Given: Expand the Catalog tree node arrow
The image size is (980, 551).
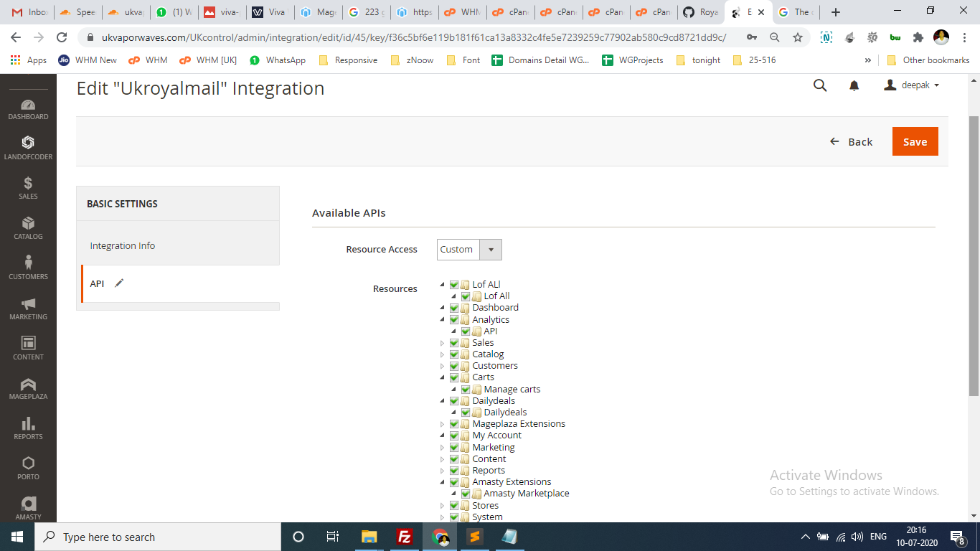Looking at the screenshot, I should click(x=442, y=354).
